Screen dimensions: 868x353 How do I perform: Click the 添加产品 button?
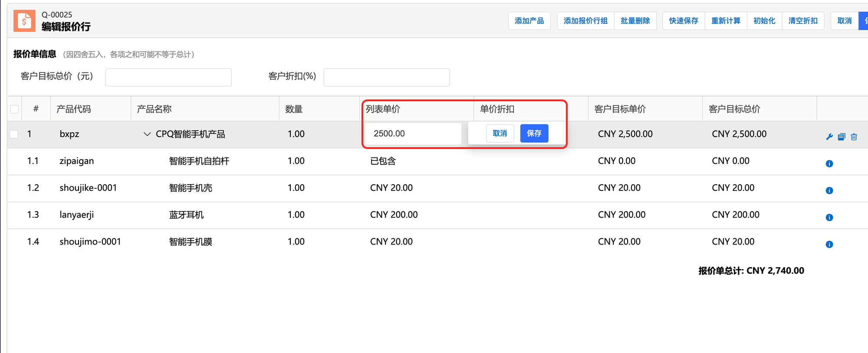pyautogui.click(x=529, y=21)
